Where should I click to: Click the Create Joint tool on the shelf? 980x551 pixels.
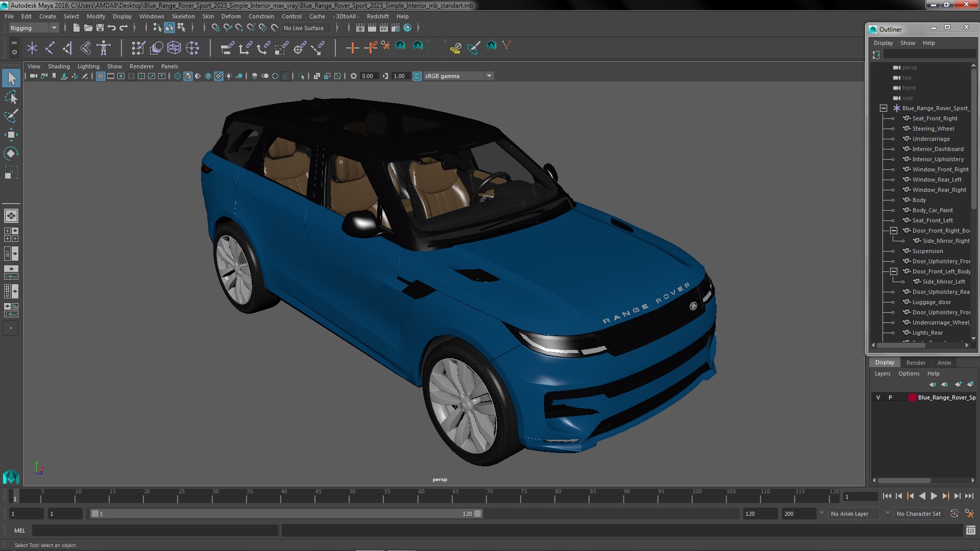pos(50,48)
